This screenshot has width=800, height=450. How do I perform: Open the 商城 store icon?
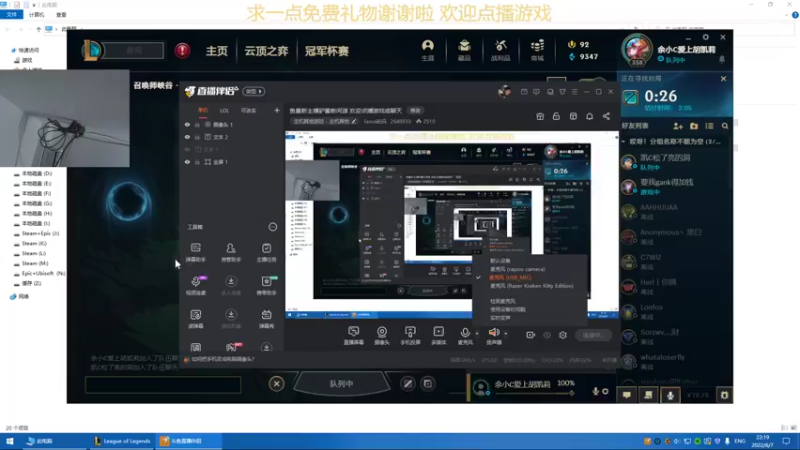tap(537, 51)
